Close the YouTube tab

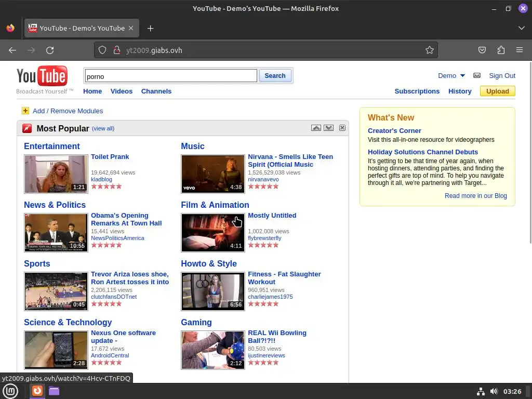pos(131,28)
